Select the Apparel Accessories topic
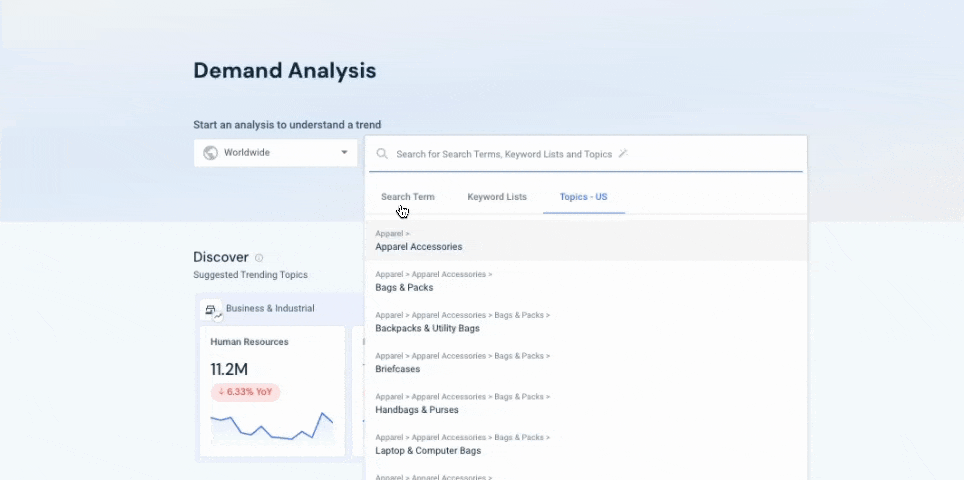 [586, 240]
